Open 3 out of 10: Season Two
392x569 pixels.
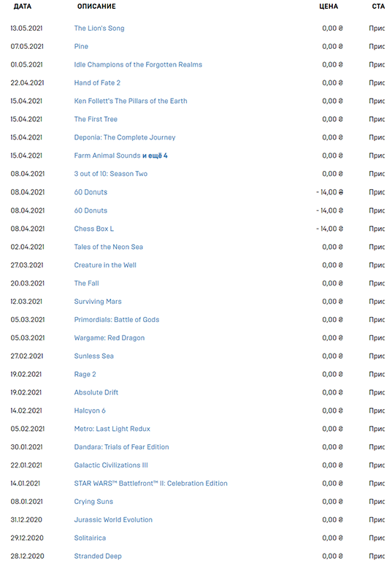[111, 174]
